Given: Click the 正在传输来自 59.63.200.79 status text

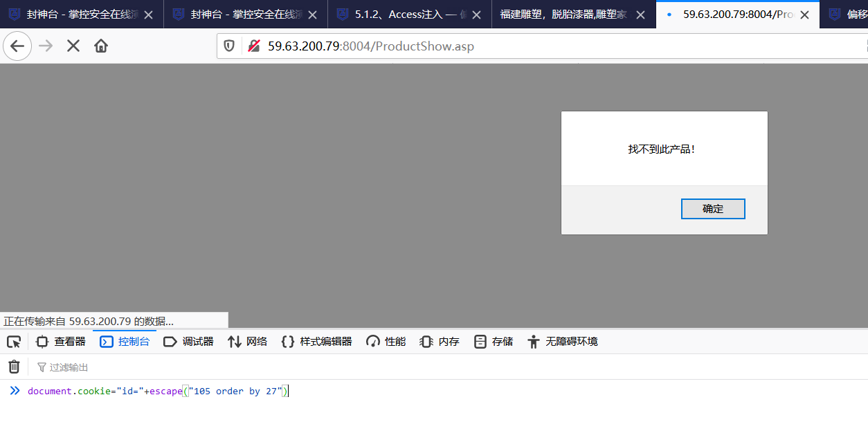Looking at the screenshot, I should [x=89, y=322].
